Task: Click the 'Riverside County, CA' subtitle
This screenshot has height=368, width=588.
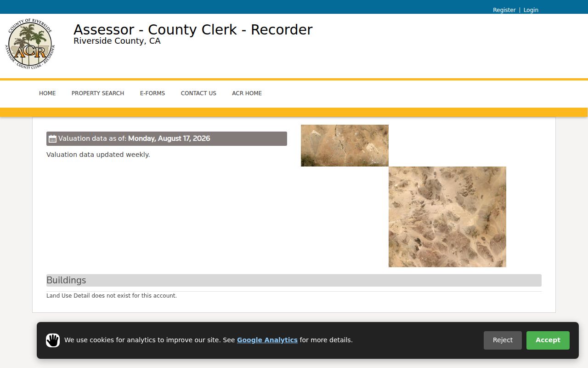Action: (117, 41)
